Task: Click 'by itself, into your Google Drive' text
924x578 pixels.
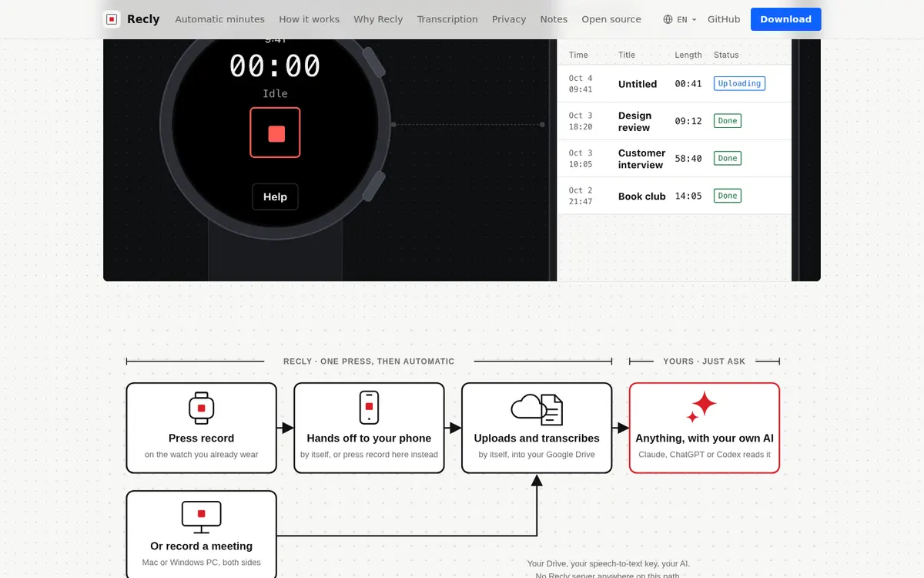Action: point(537,455)
